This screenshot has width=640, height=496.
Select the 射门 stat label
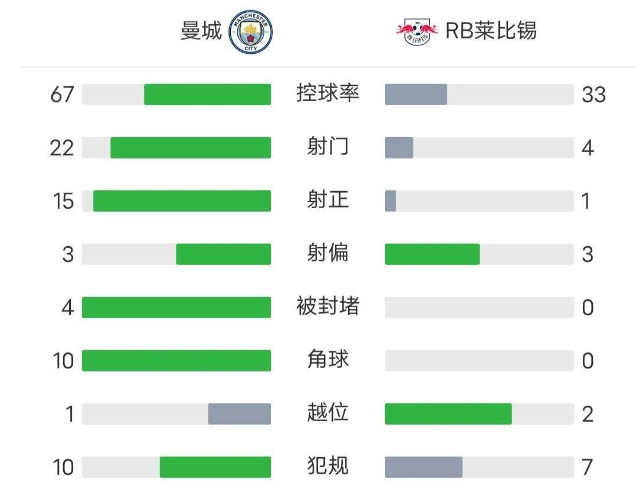[x=328, y=148]
